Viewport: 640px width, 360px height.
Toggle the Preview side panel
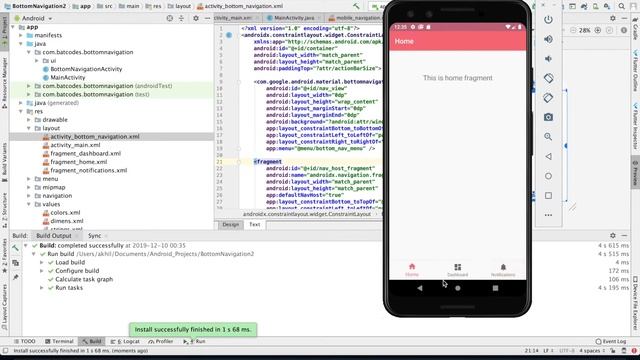tap(635, 173)
